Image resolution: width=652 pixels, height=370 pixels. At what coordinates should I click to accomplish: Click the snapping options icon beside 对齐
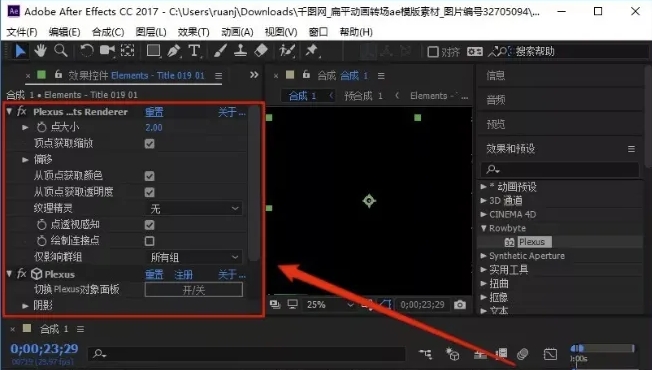[474, 52]
